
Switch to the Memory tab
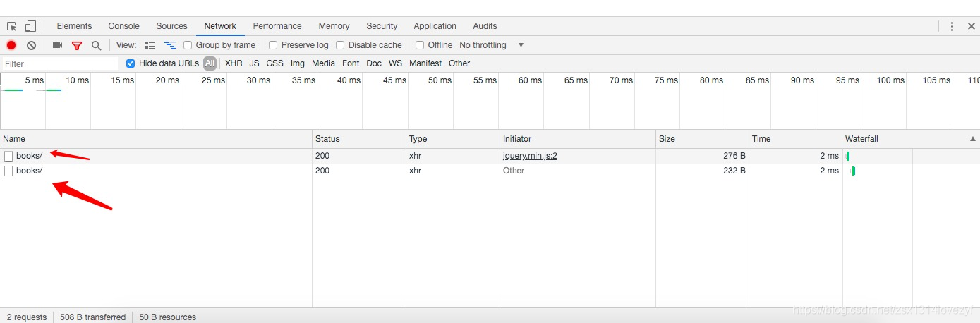click(334, 26)
